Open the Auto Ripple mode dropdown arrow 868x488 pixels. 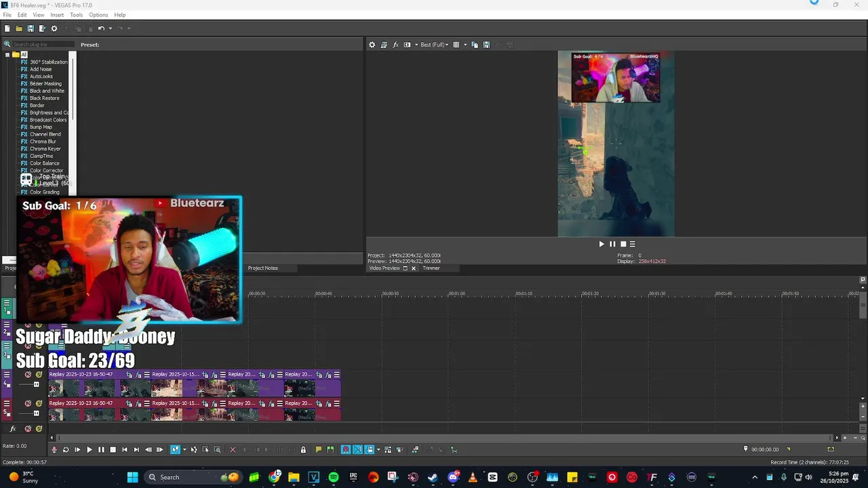tap(378, 449)
